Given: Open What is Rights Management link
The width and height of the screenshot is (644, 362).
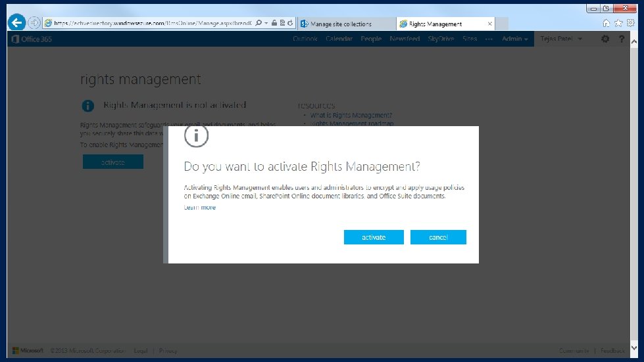Looking at the screenshot, I should pos(351,115).
